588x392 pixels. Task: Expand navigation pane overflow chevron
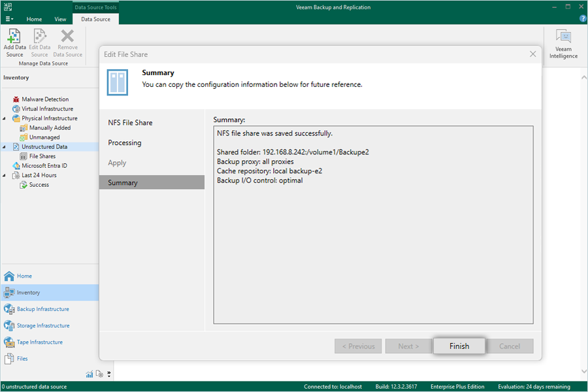[108, 374]
